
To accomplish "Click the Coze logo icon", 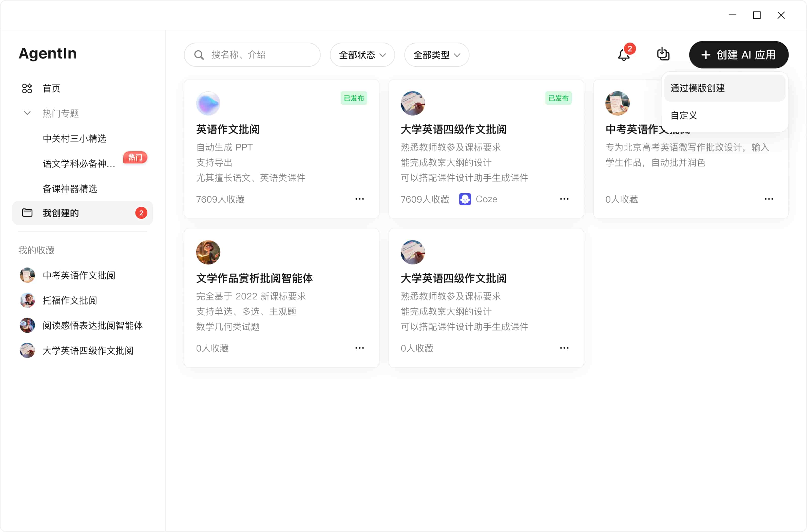I will pos(465,199).
